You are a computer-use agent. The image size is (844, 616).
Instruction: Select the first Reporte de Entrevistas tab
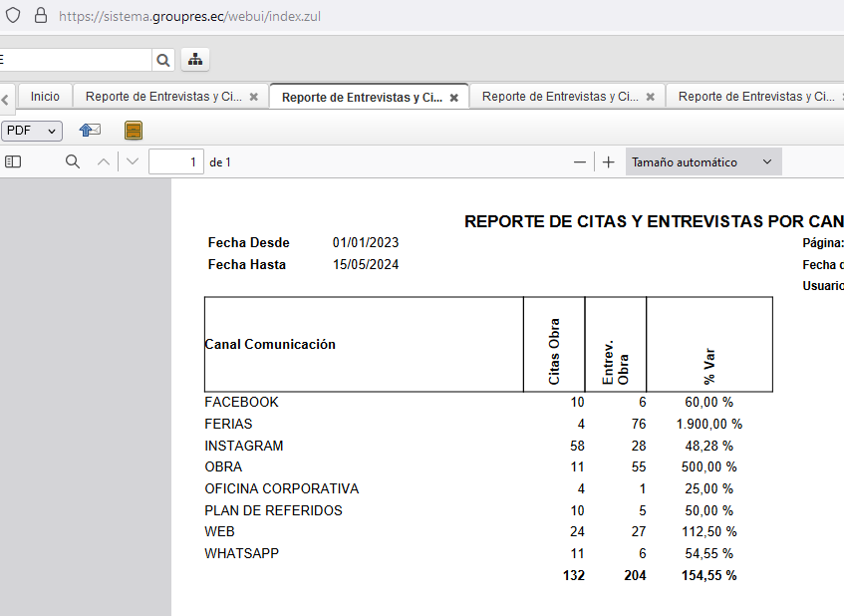pos(163,97)
